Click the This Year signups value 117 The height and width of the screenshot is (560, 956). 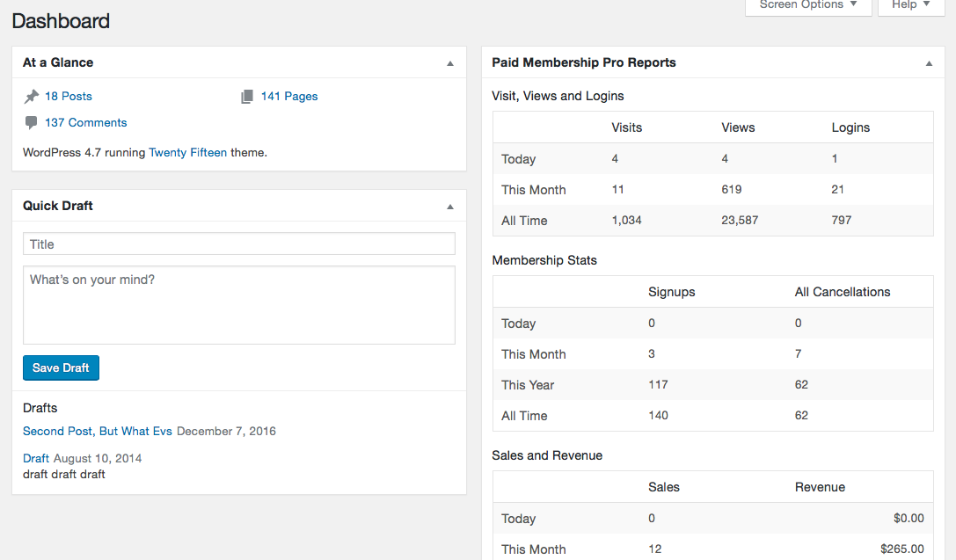click(x=658, y=384)
